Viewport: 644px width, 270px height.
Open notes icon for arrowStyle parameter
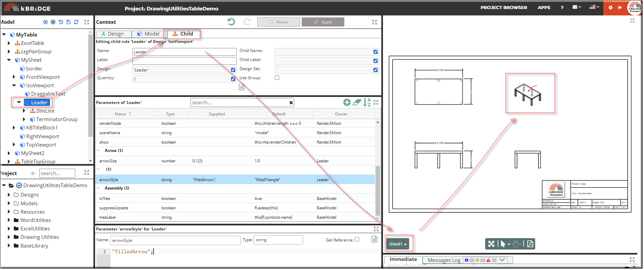click(375, 239)
